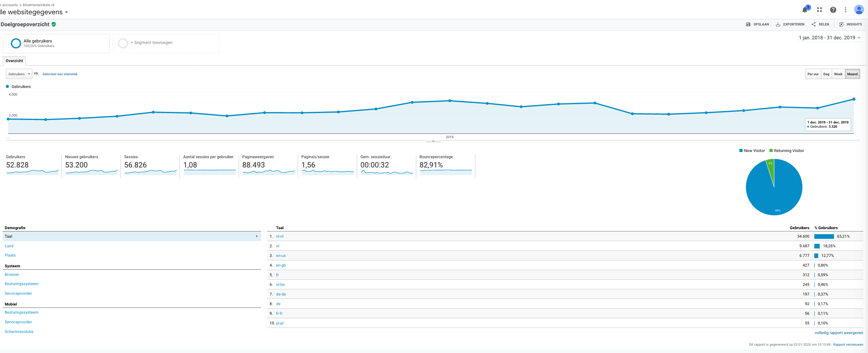Viewport: 868px width, 353px height.
Task: Click the Alle gebruikers segment circle
Action: [16, 43]
